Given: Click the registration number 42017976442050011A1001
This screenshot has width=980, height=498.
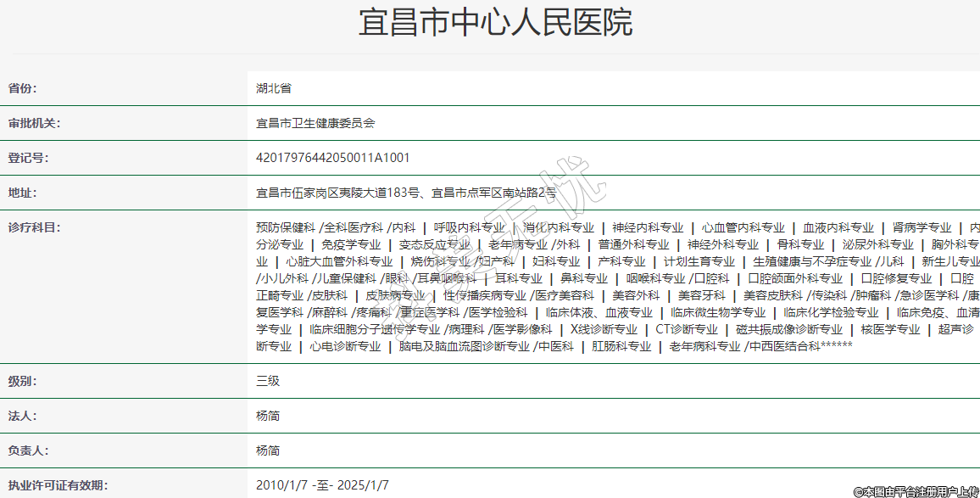Looking at the screenshot, I should click(332, 158).
